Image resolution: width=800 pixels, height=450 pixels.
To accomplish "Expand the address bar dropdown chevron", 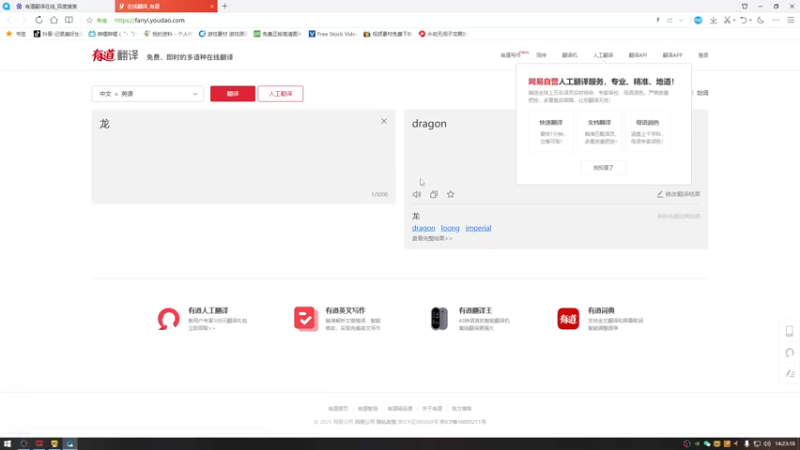I will click(681, 20).
